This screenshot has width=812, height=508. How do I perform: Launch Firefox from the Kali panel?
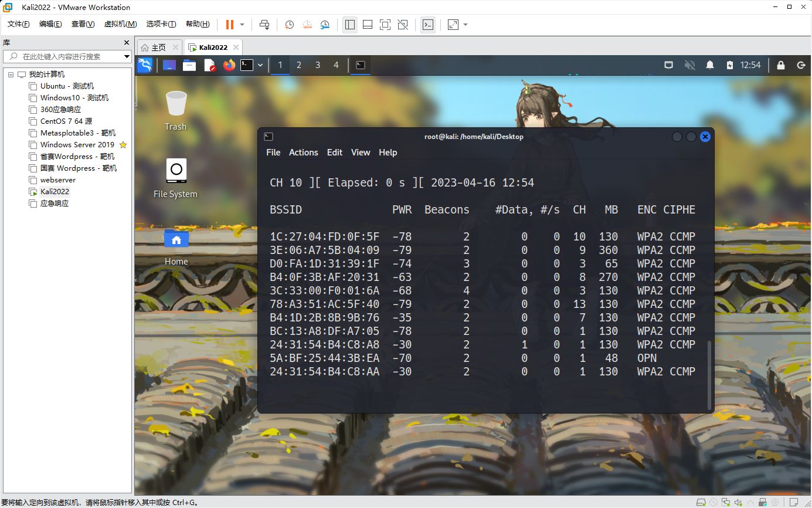click(x=229, y=65)
